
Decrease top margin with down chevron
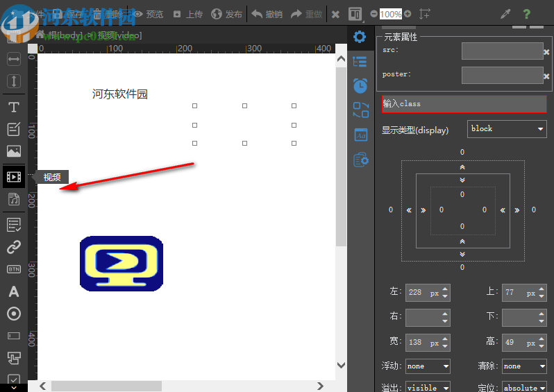tap(462, 180)
